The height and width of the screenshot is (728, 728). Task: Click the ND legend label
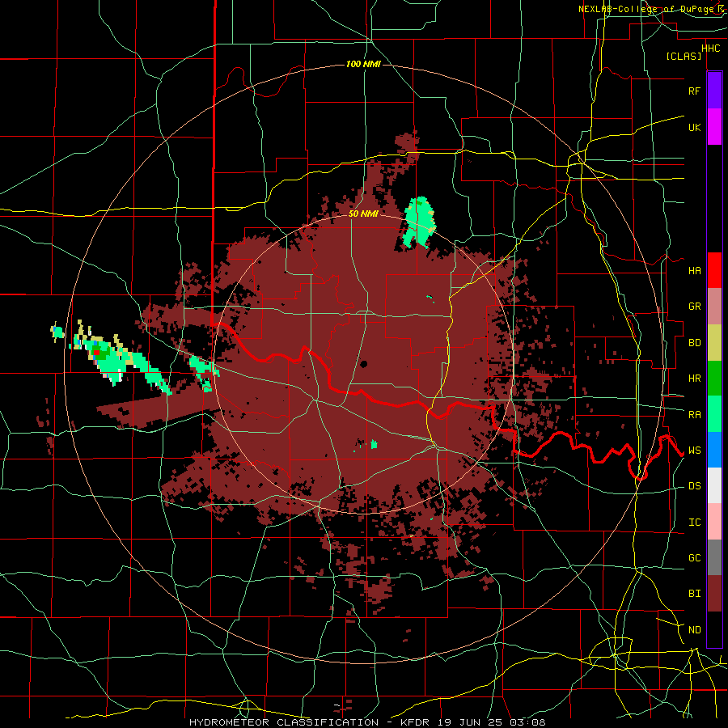[x=694, y=630]
